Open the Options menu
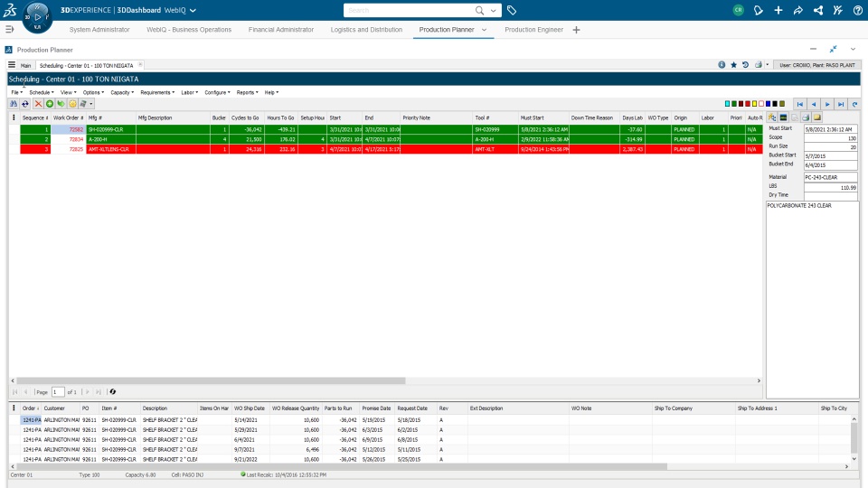The image size is (868, 488). click(93, 92)
